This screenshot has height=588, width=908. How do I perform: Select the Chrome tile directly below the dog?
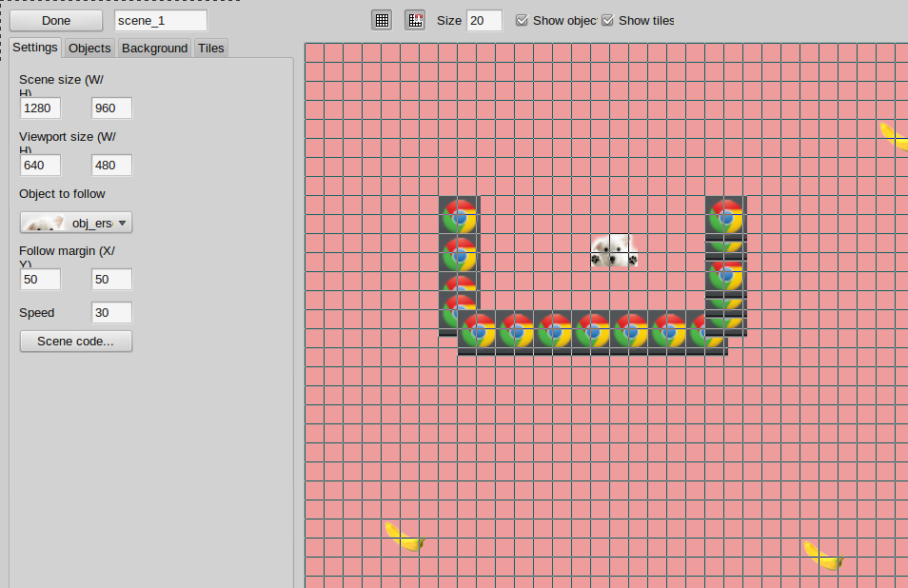click(612, 330)
